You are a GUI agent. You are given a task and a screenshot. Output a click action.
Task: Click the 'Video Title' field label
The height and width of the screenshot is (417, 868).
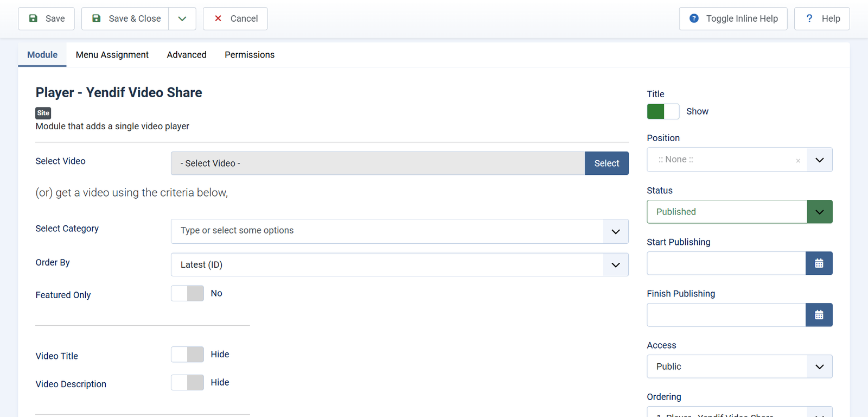tap(57, 356)
